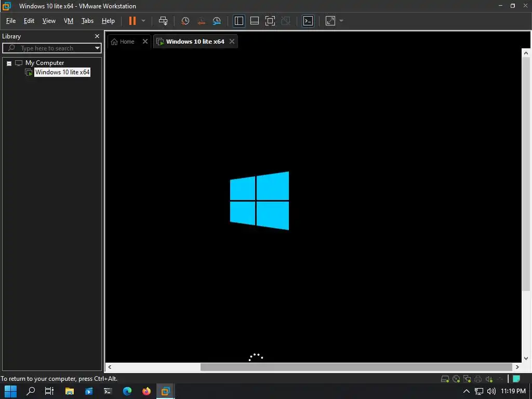Click the message log note icon
Image resolution: width=532 pixels, height=399 pixels.
pos(517,379)
